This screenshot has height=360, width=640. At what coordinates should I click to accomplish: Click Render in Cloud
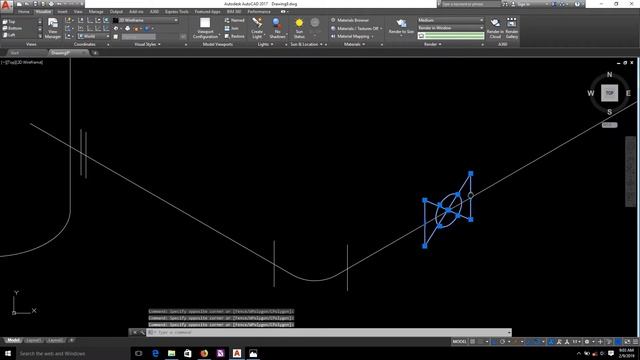pos(495,29)
